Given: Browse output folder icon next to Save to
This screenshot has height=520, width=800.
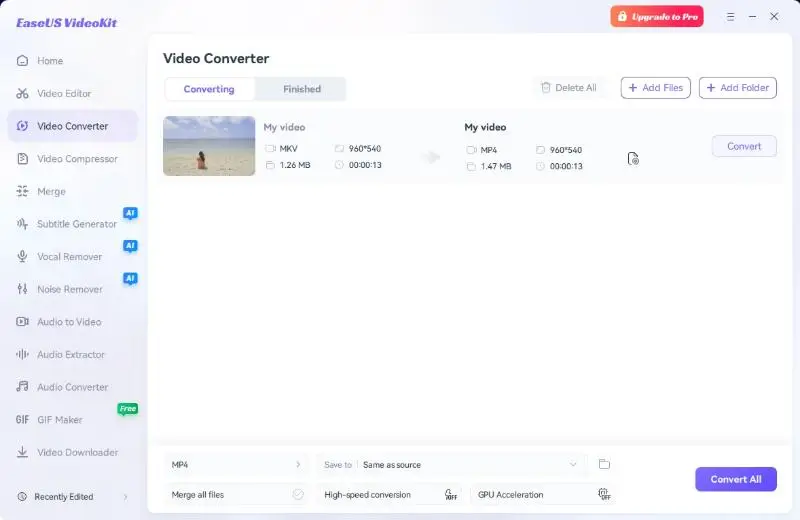Looking at the screenshot, I should [604, 464].
